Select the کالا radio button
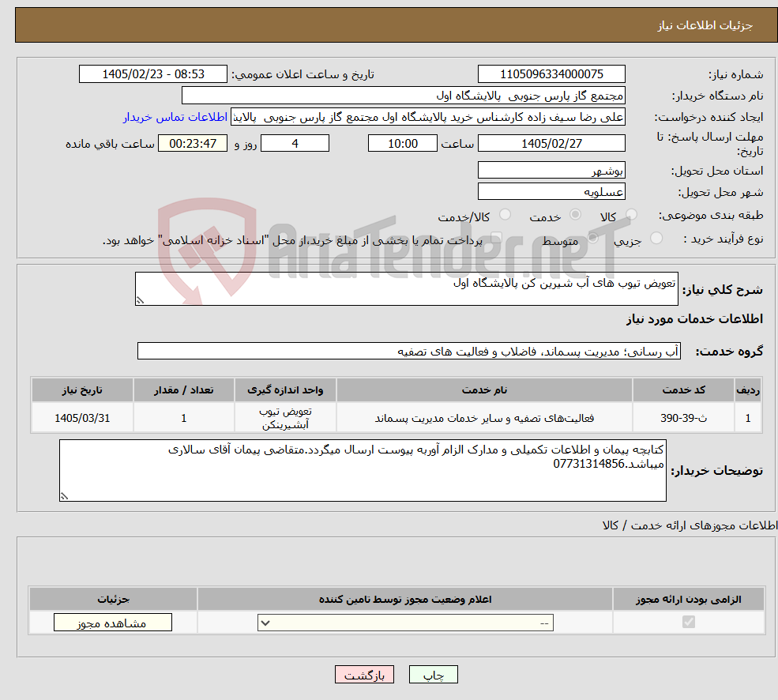778x700 pixels. [631, 214]
